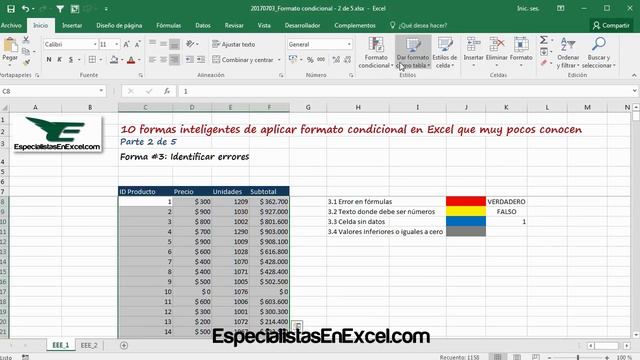Expand the formula bar
640x360 pixels.
tap(634, 91)
